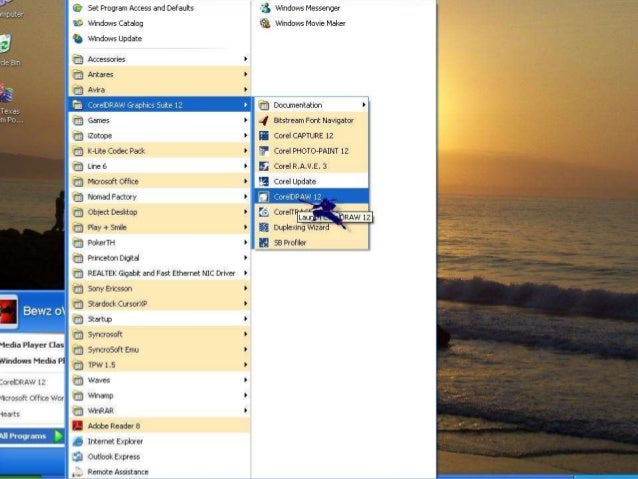The height and width of the screenshot is (479, 638).
Task: Open the Startup program group
Action: click(160, 319)
